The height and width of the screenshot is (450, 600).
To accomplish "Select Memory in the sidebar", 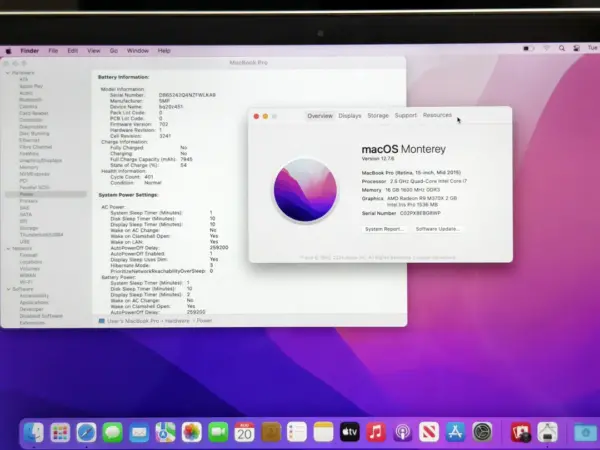I will [29, 167].
